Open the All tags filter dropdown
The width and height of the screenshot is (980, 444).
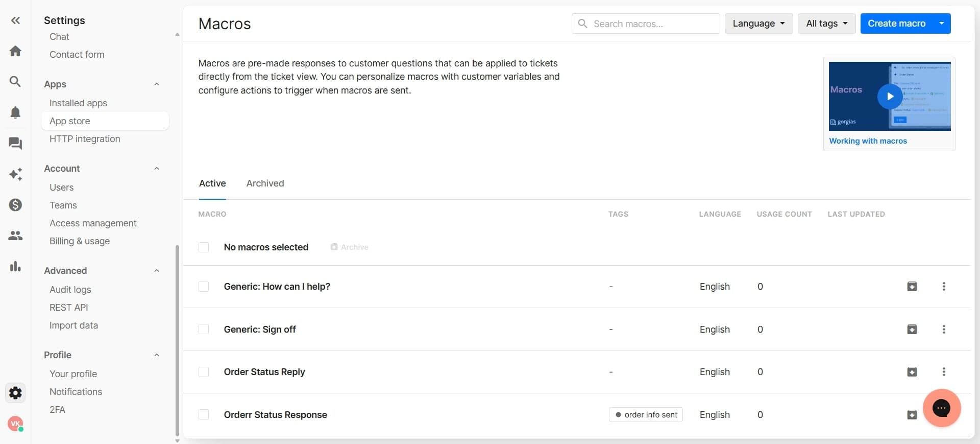826,24
